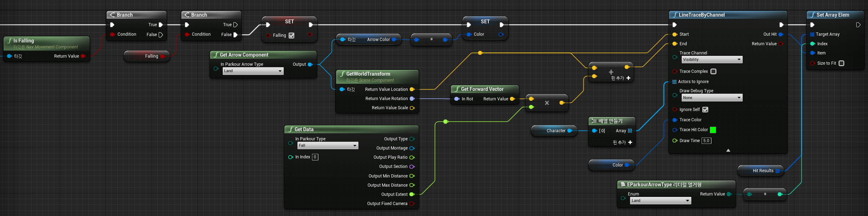Image resolution: width=868 pixels, height=216 pixels.
Task: Select the Character variable node
Action: pyautogui.click(x=555, y=131)
